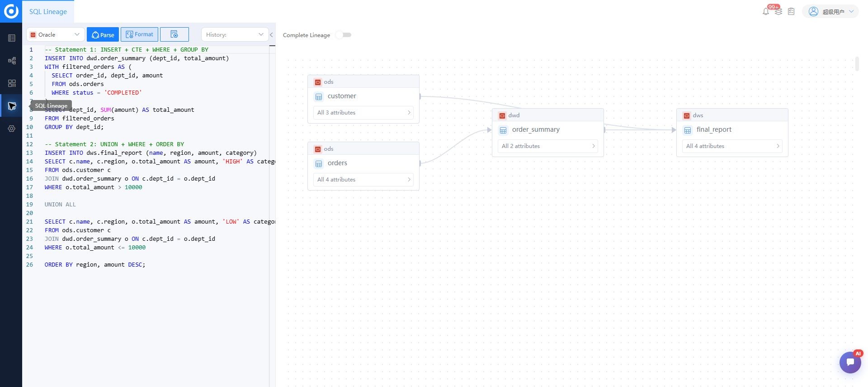Click the stacked layers icon in header
The width and height of the screenshot is (868, 387).
778,11
